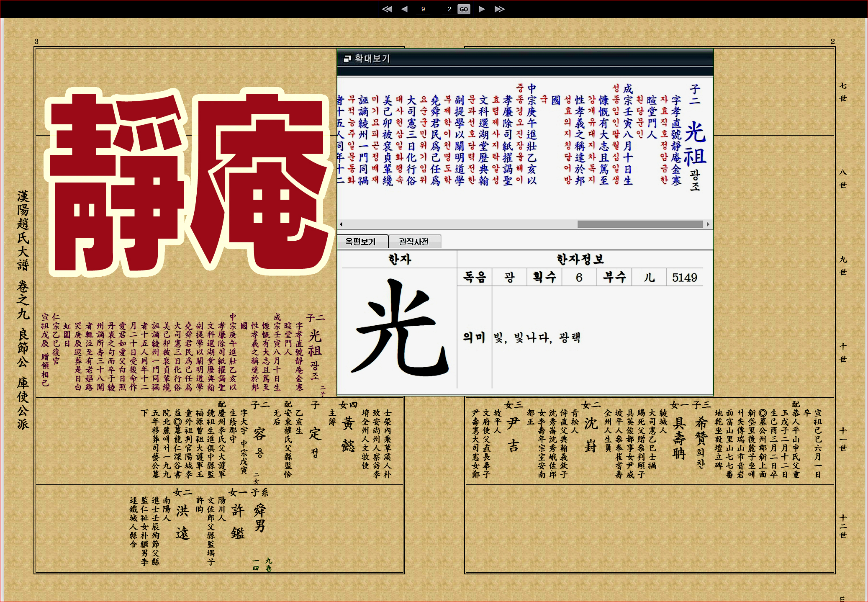This screenshot has height=602, width=868.
Task: Click the green 九卷 link at the page bottom
Action: click(268, 564)
